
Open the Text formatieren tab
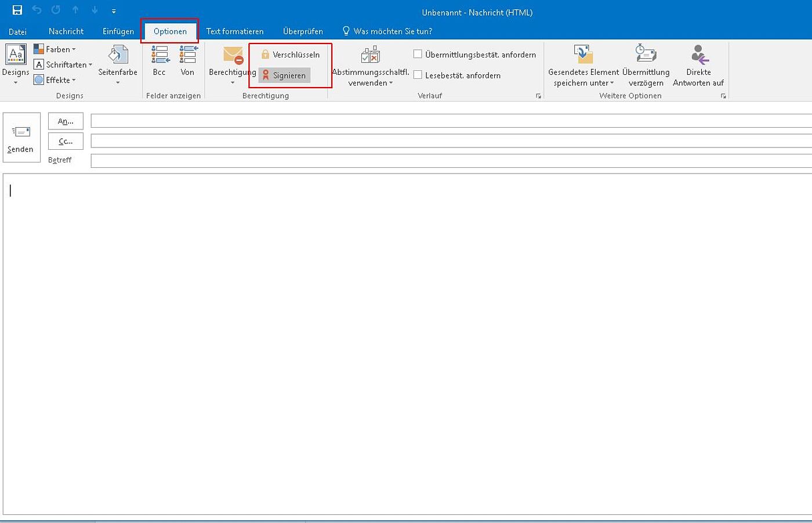click(235, 31)
